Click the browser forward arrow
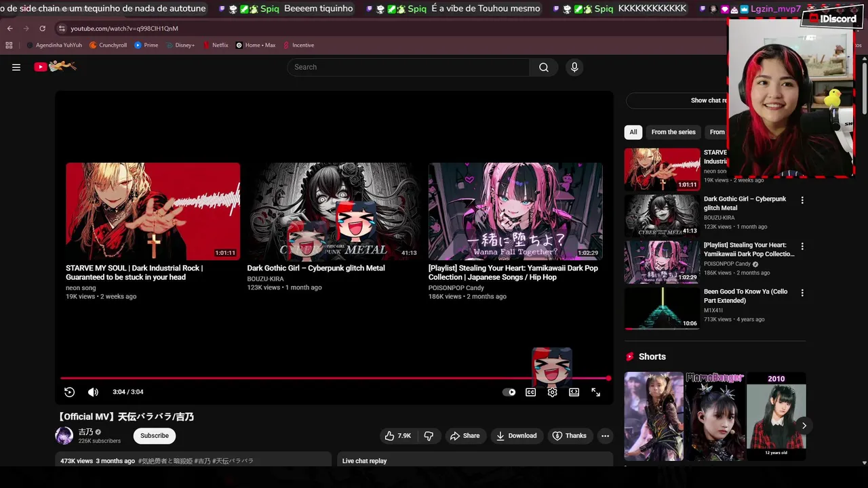868x488 pixels. click(26, 28)
